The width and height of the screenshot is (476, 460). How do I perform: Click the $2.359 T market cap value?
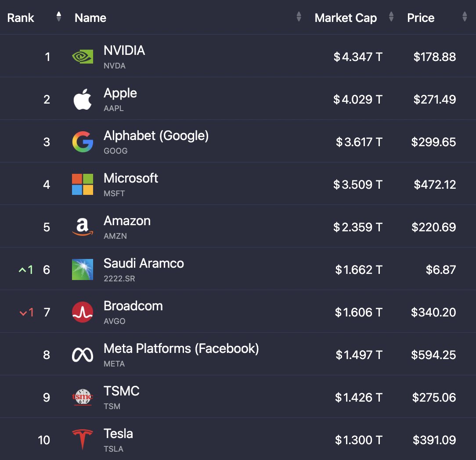pyautogui.click(x=357, y=227)
